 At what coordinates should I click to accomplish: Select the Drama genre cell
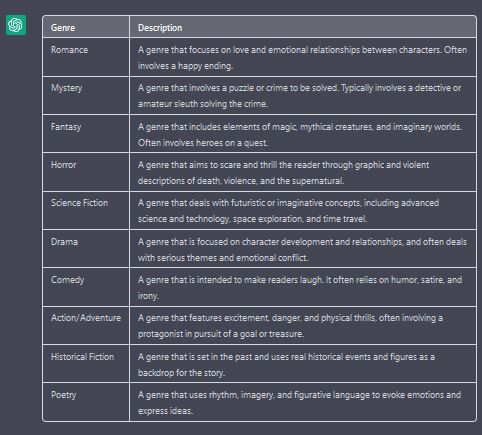coord(86,249)
